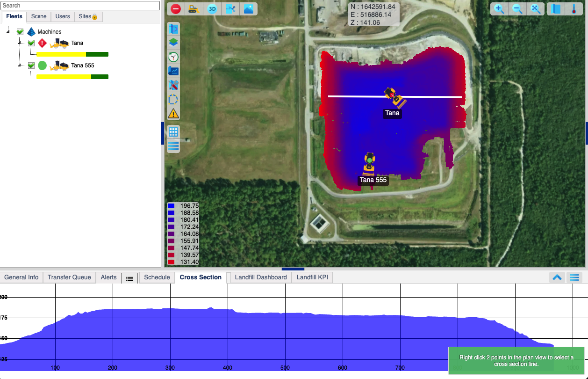This screenshot has height=379, width=588.
Task: Click the thermometer heat map icon
Action: pos(574,9)
